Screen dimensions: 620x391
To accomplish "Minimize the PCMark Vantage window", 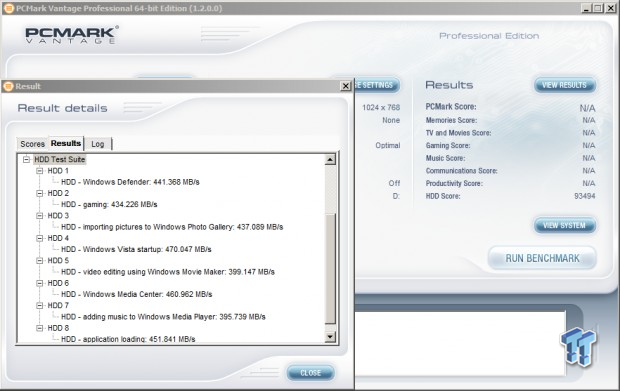I will (x=587, y=8).
